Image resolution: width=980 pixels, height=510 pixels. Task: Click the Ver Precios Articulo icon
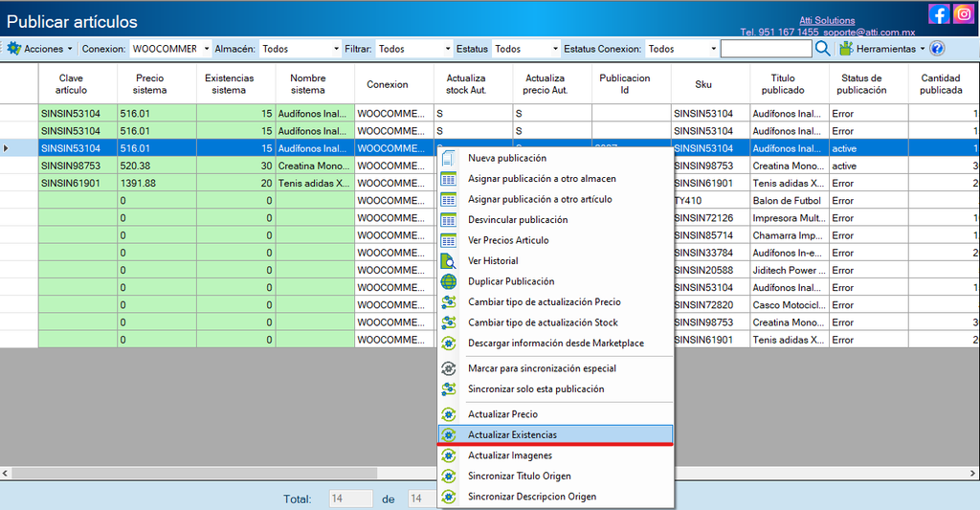[x=448, y=240]
